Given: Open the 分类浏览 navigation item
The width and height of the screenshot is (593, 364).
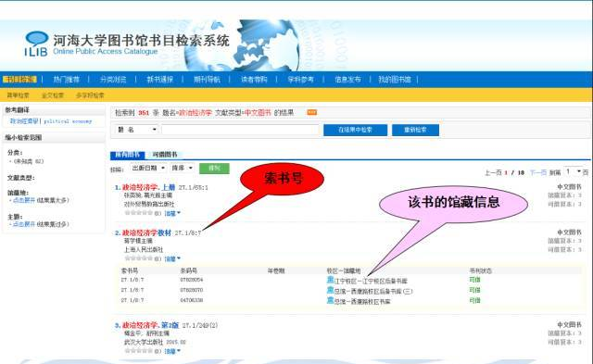Looking at the screenshot, I should tap(113, 80).
